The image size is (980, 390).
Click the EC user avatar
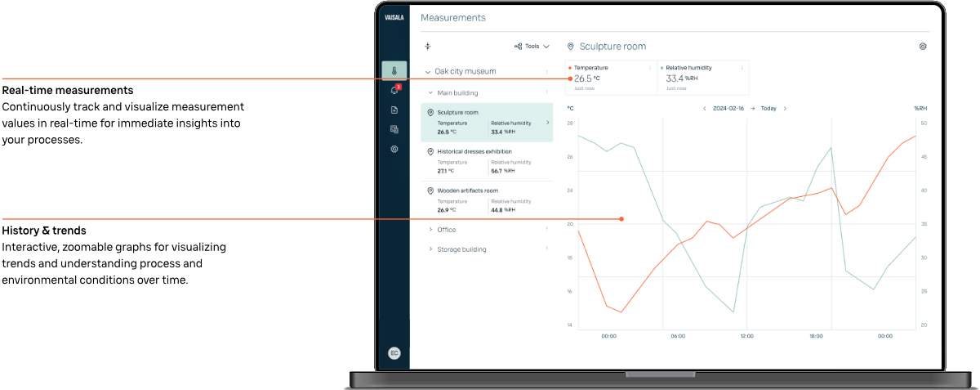pyautogui.click(x=394, y=352)
